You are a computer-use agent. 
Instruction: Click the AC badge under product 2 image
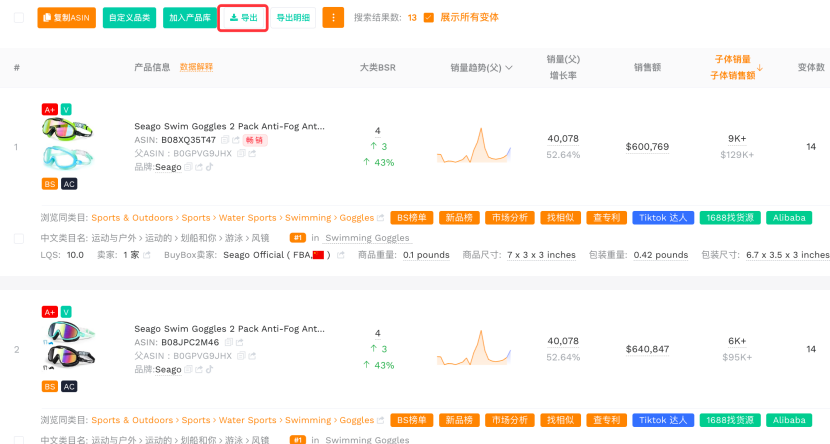[x=69, y=386]
